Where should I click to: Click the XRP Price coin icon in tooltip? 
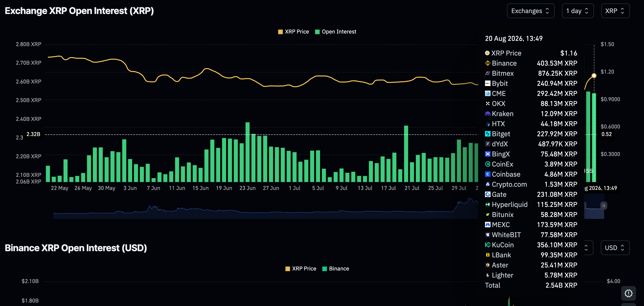pos(487,53)
